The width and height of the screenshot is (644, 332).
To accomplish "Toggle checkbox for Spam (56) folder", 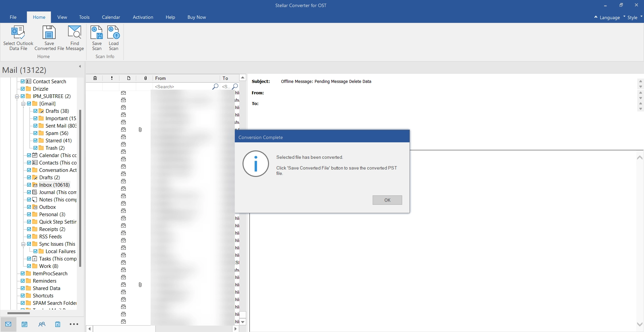I will coord(36,133).
